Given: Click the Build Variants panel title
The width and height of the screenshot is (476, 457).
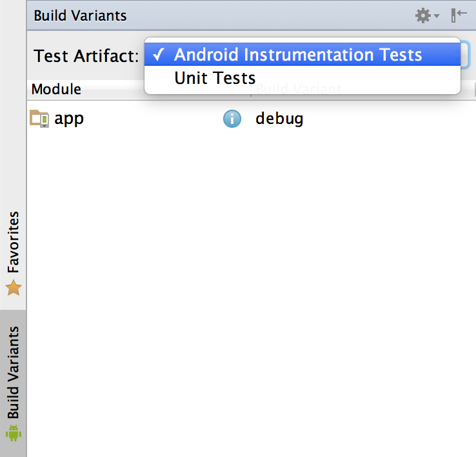Looking at the screenshot, I should click(80, 15).
